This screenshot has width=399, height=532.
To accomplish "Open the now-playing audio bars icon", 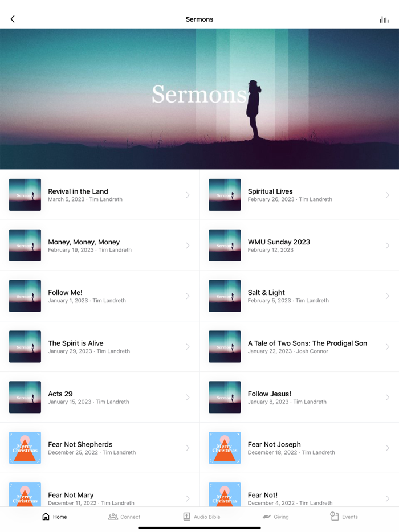I will point(384,19).
